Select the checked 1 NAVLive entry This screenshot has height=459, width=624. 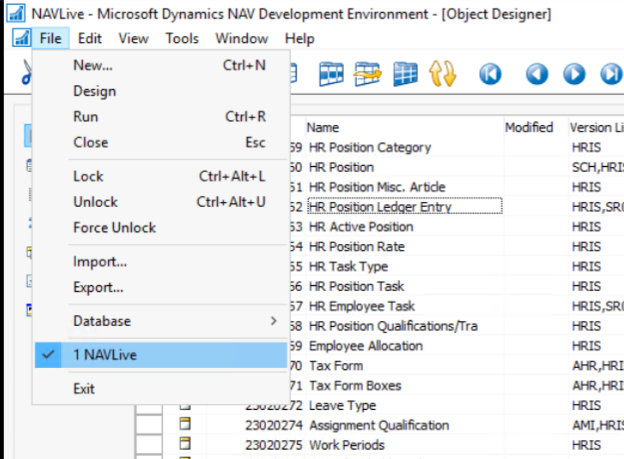pyautogui.click(x=161, y=354)
